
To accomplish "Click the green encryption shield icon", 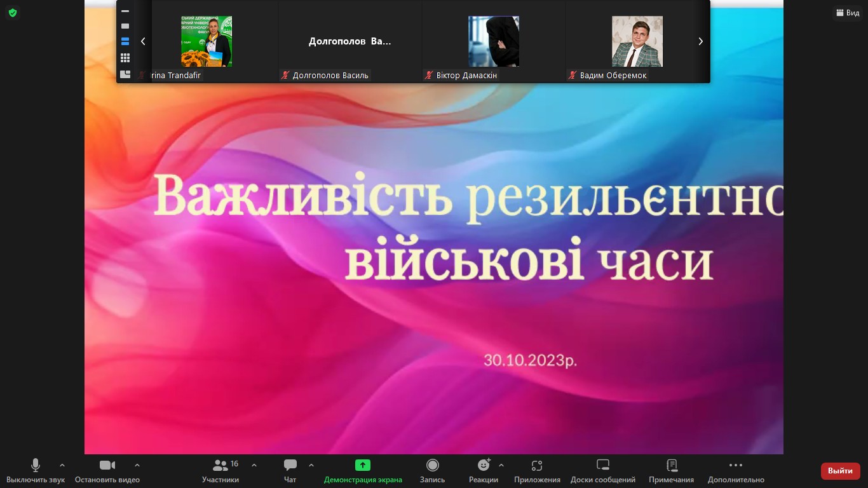I will 12,13.
